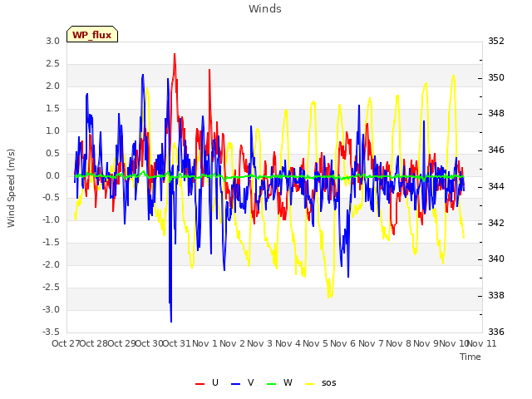The image size is (532, 399).
Task: Click the 2.5 left axis value
Action: [52, 64]
